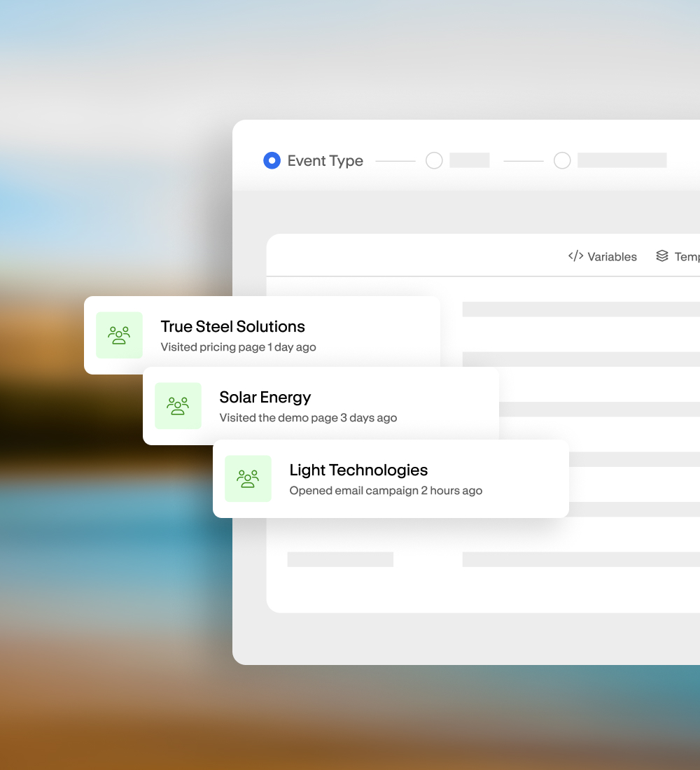700x770 pixels.
Task: Switch to the Variables tab
Action: pyautogui.click(x=603, y=256)
